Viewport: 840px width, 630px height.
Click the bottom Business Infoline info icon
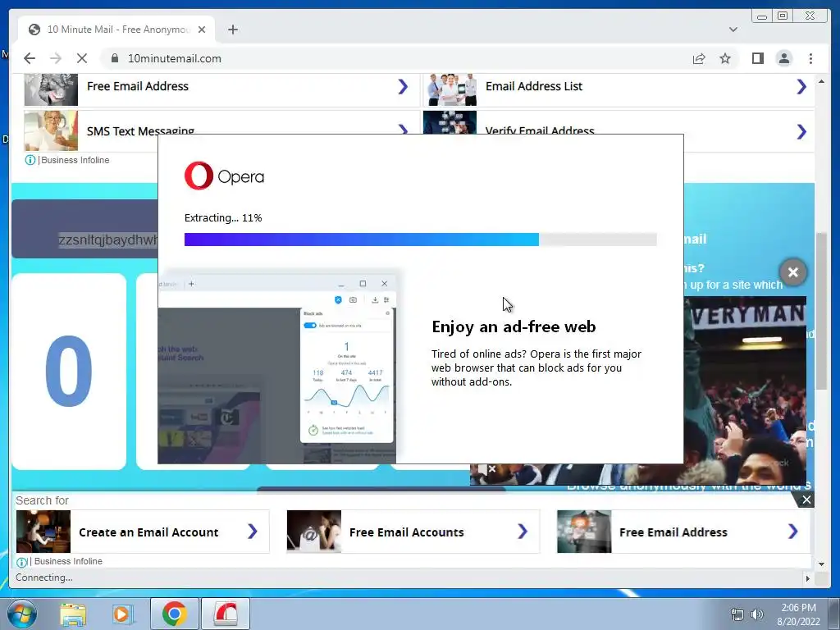point(21,562)
